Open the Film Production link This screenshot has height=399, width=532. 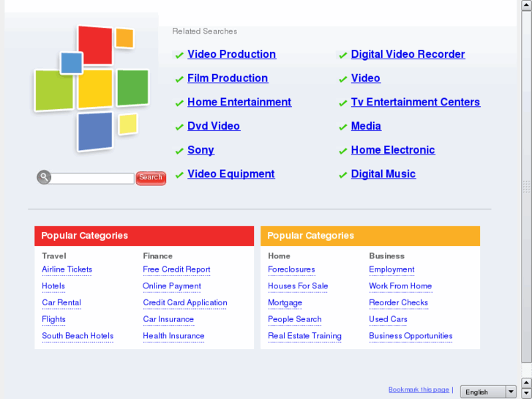(228, 78)
